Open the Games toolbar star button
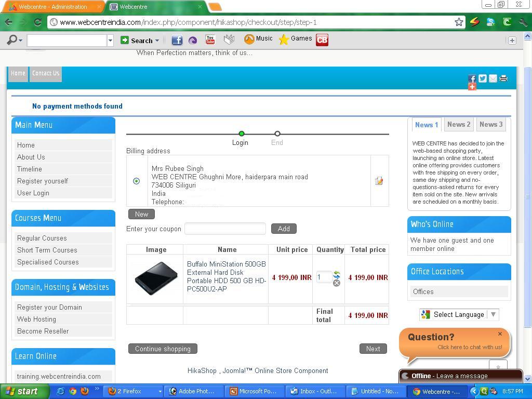 295,39
